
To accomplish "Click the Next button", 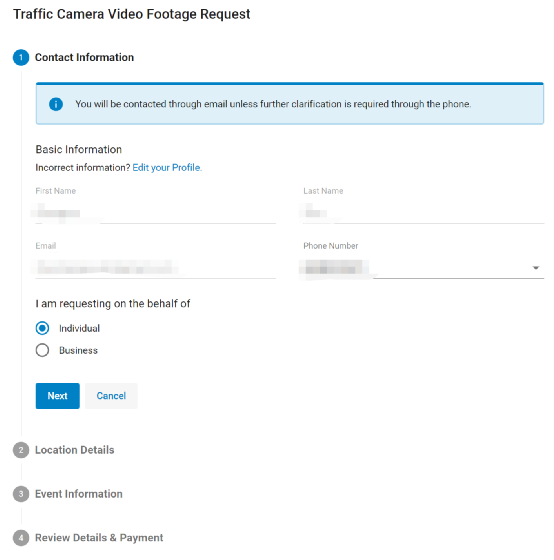I will point(58,396).
